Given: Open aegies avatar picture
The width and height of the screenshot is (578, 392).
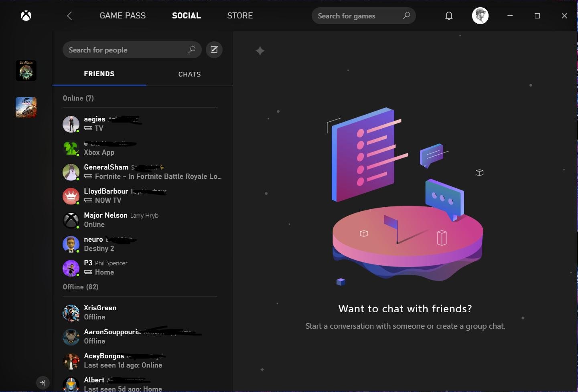Looking at the screenshot, I should [x=71, y=124].
